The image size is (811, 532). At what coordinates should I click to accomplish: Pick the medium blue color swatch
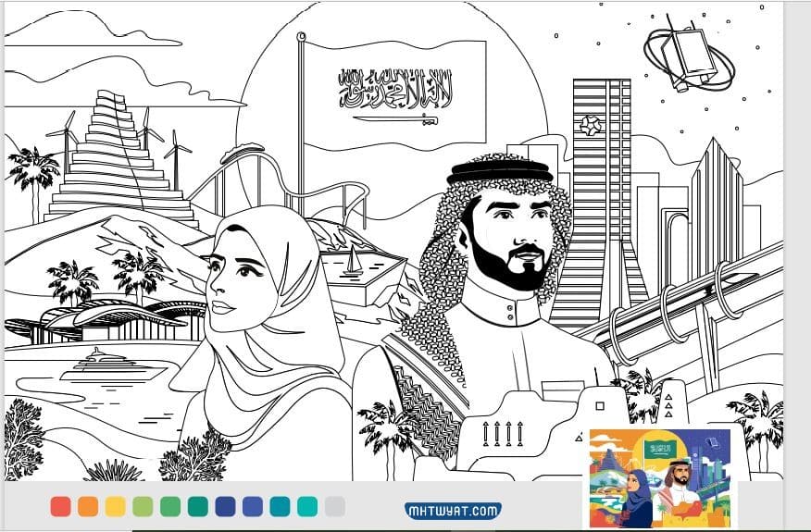253,507
